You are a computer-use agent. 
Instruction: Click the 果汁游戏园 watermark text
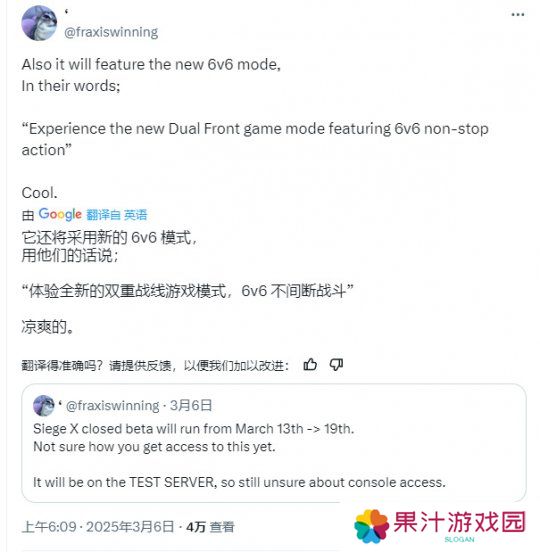click(459, 522)
